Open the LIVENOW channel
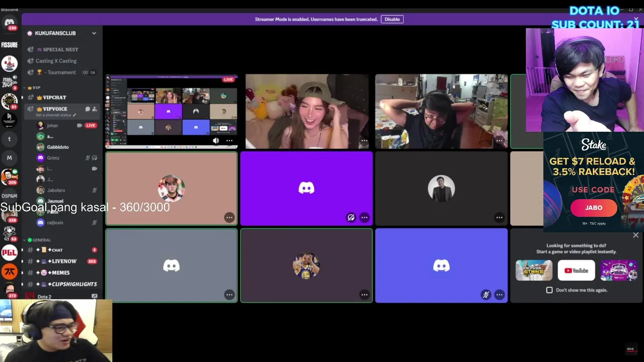644x362 pixels. [62, 261]
